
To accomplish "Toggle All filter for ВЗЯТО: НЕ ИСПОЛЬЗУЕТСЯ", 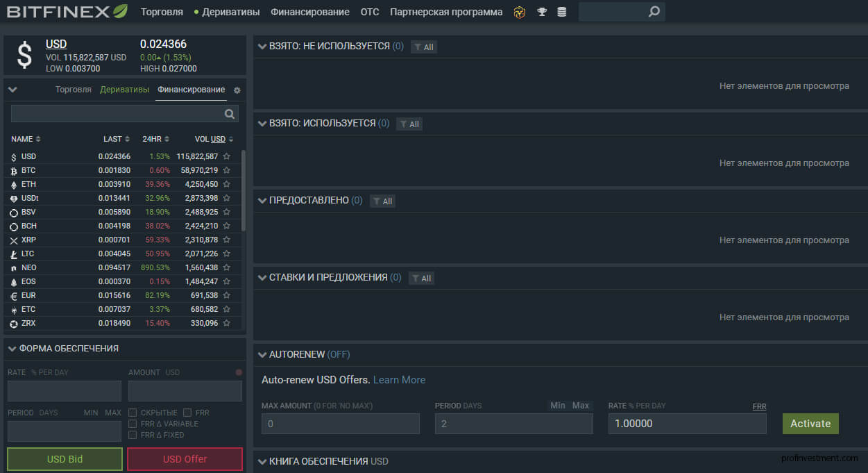I will [x=423, y=47].
